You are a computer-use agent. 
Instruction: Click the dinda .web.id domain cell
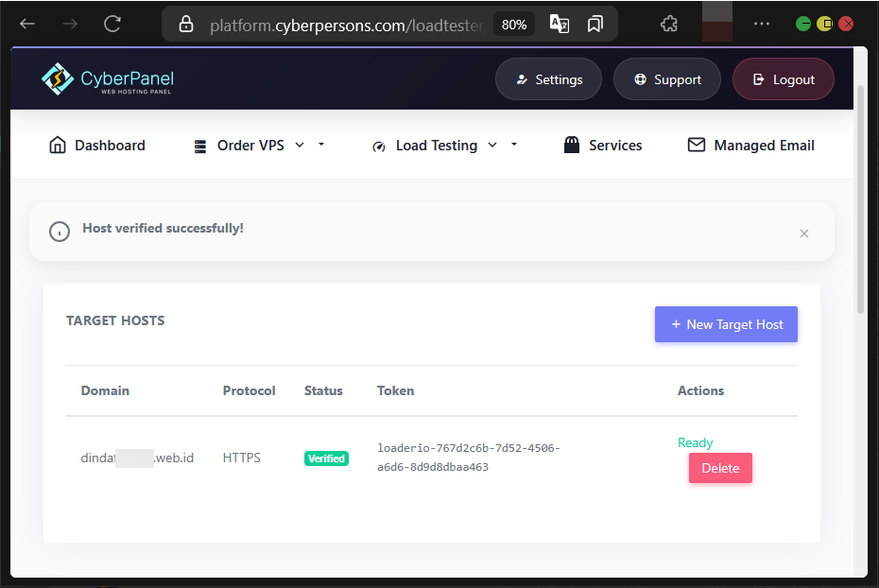point(137,458)
